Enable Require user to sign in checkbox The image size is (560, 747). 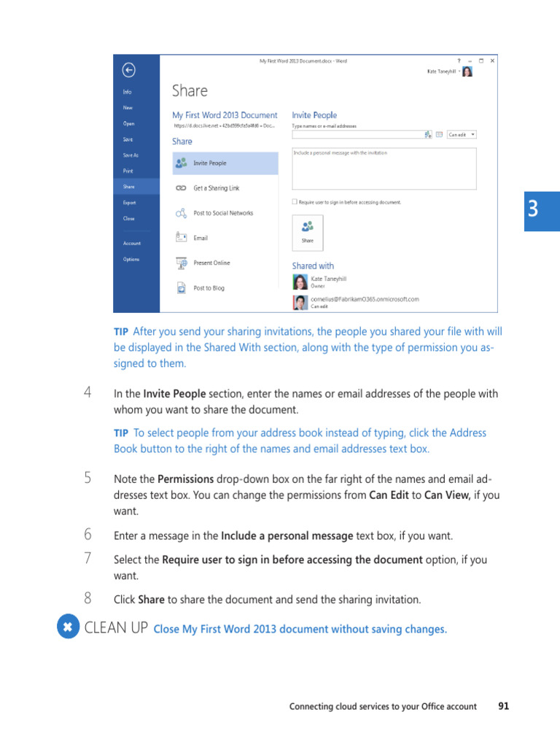295,202
